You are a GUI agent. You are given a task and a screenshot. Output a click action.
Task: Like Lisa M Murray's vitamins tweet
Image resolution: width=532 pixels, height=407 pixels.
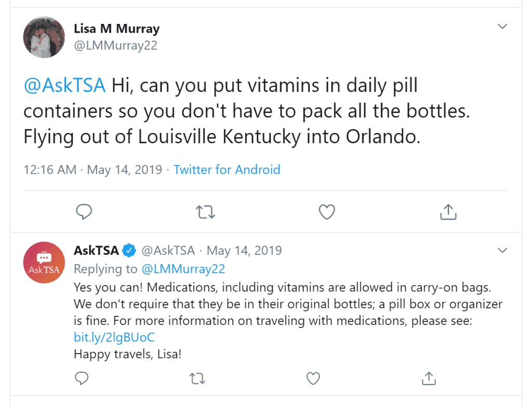pyautogui.click(x=327, y=212)
